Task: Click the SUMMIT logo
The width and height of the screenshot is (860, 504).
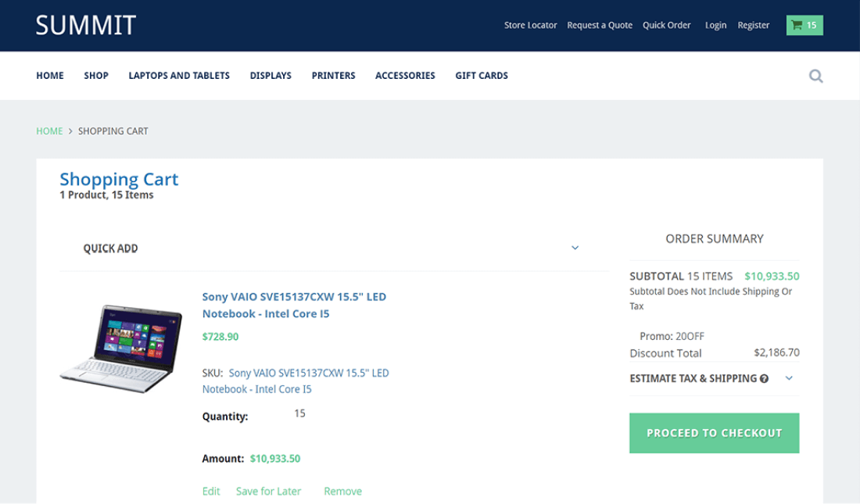Action: click(85, 24)
